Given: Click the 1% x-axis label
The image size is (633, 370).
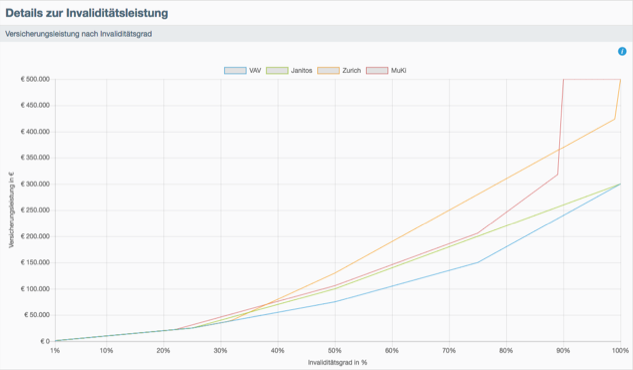Looking at the screenshot, I should [55, 351].
